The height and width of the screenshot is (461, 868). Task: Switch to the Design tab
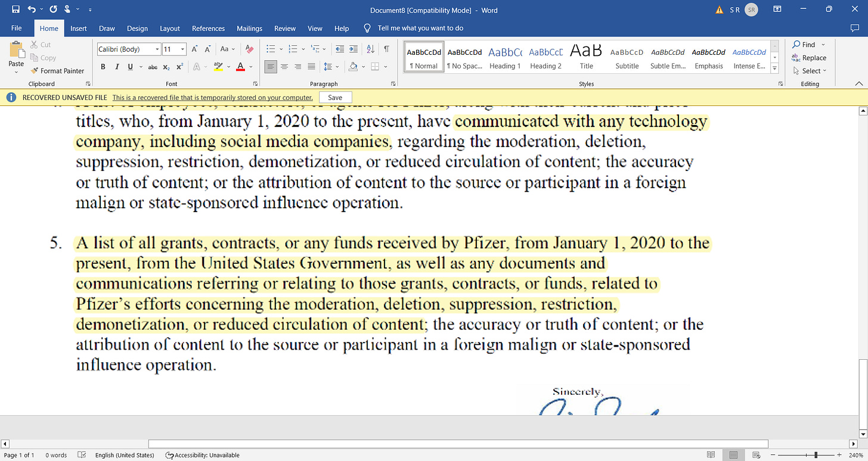137,28
